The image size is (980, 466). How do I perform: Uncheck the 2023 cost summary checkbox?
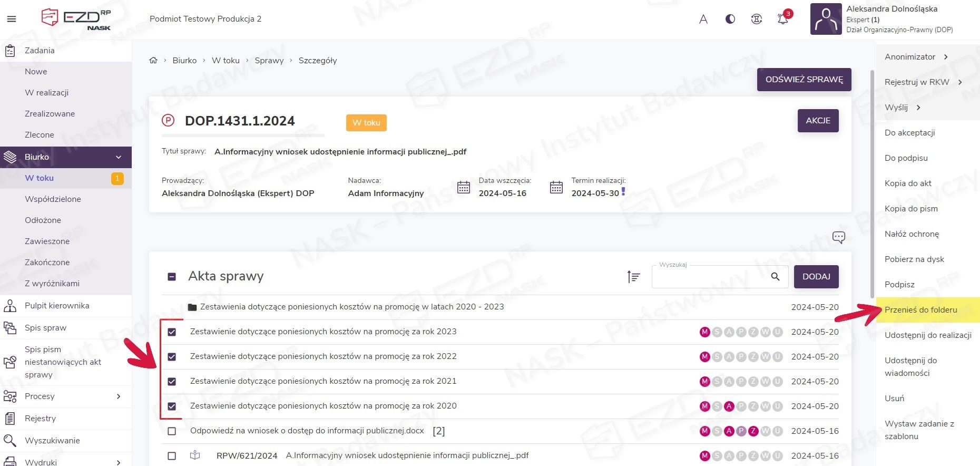tap(172, 332)
